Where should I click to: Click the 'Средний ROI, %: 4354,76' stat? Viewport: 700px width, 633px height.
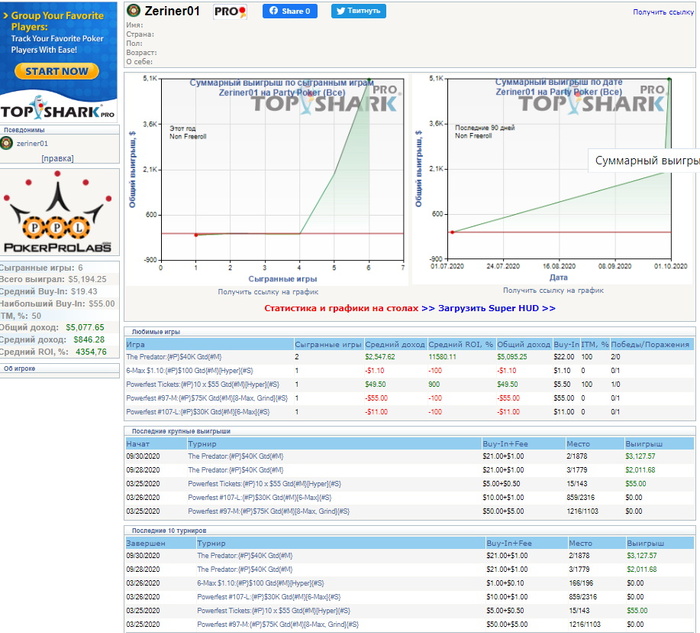[x=54, y=352]
